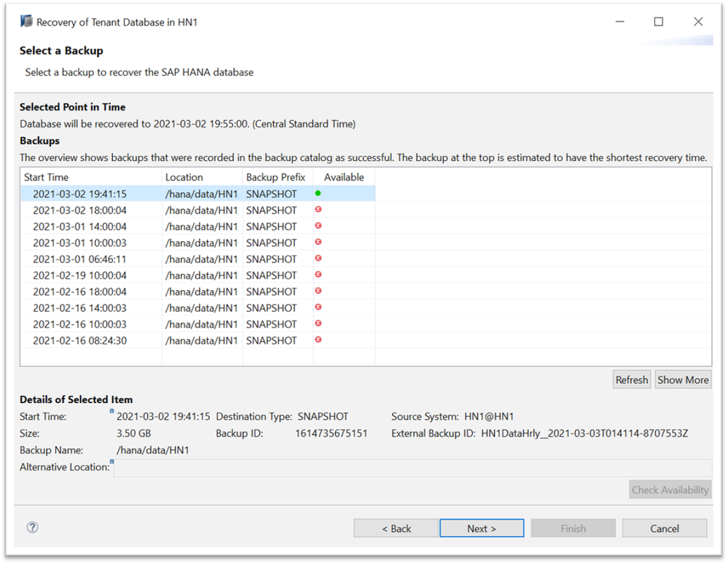The image size is (728, 564).
Task: Select backup row 2021-02-16 10:00:03
Action: coord(197,324)
